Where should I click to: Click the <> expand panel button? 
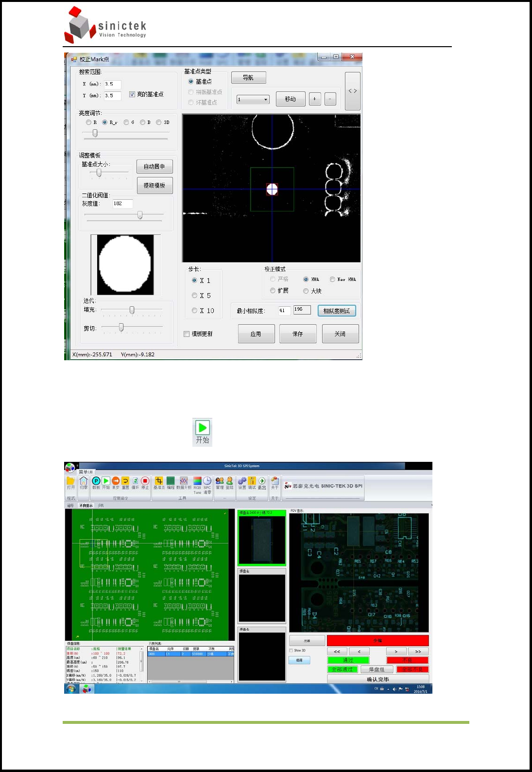(x=353, y=91)
